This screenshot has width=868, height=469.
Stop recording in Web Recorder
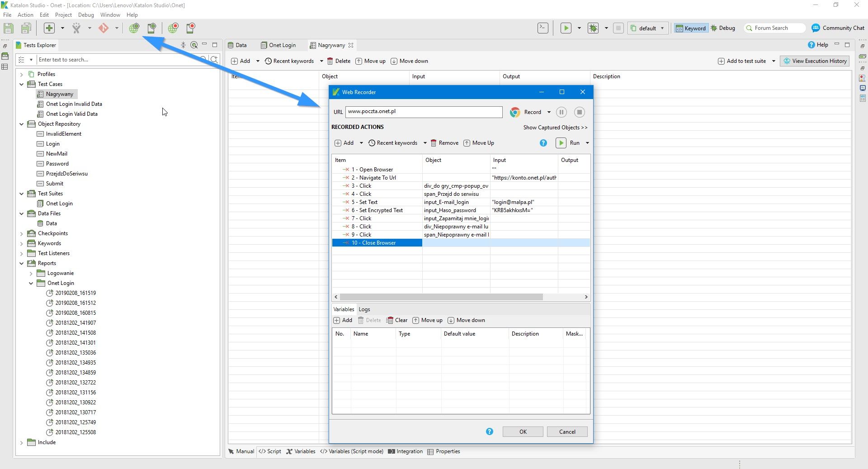click(579, 112)
